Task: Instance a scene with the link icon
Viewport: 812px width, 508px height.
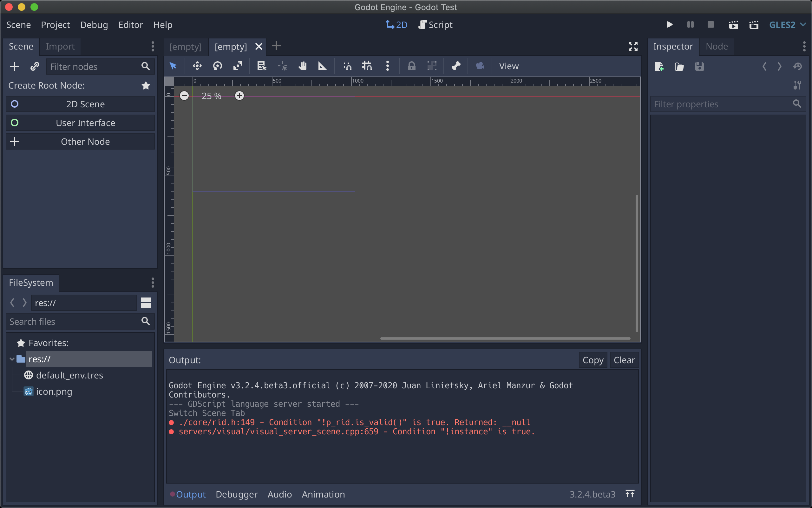Action: (x=35, y=67)
